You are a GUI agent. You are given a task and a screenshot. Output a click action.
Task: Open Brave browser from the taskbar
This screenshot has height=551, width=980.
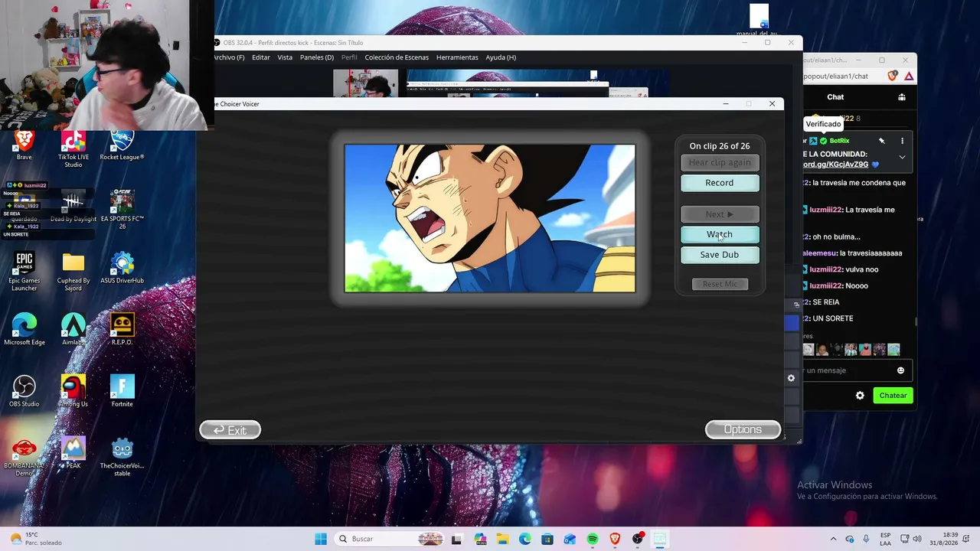point(615,539)
